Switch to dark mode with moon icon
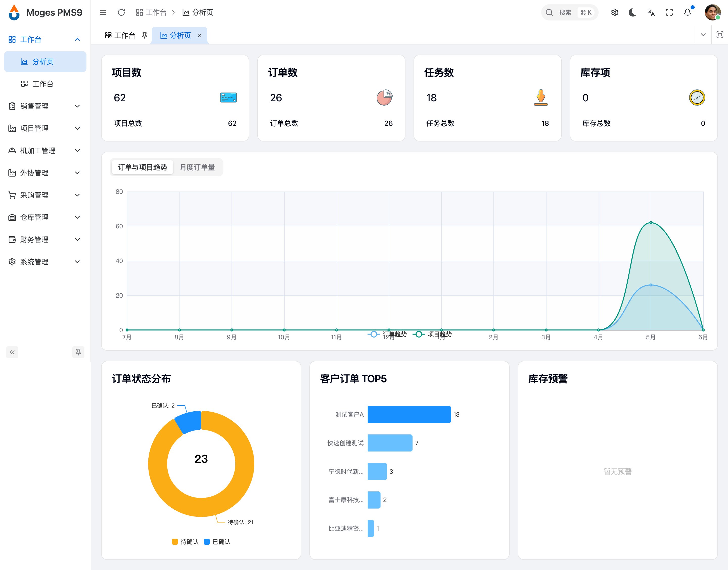728x570 pixels. click(632, 12)
